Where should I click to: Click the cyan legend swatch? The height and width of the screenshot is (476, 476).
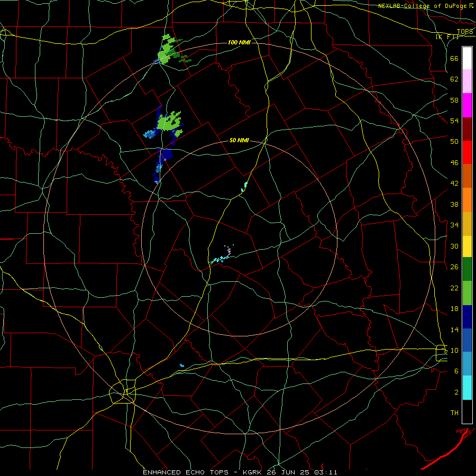click(x=467, y=388)
